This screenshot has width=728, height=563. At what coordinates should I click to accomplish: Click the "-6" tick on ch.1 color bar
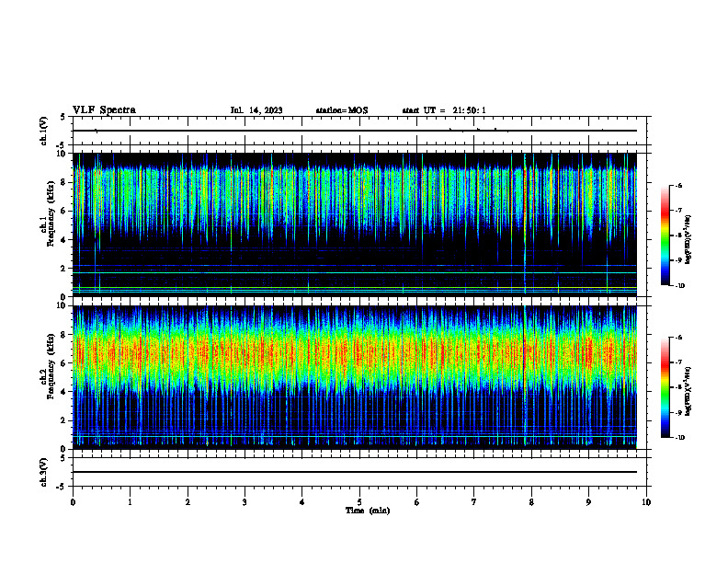(678, 185)
